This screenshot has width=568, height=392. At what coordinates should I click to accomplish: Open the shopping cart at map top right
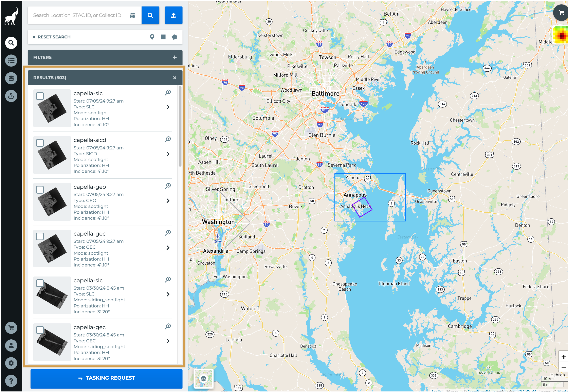(561, 13)
